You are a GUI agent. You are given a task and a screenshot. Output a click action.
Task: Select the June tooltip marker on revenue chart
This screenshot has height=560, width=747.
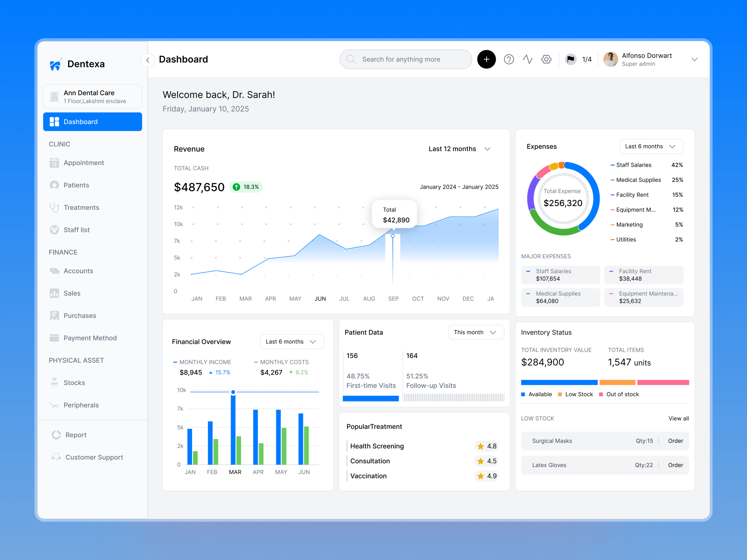click(x=393, y=236)
